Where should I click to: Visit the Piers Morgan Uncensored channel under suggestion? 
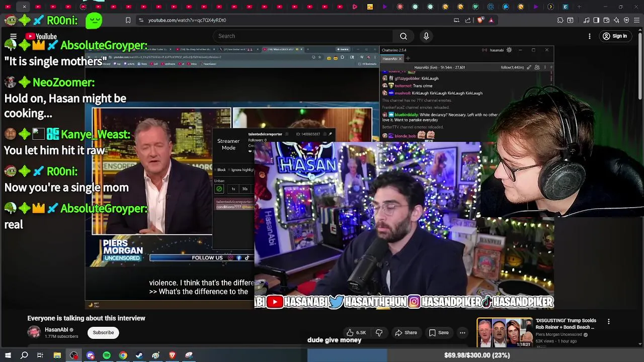coord(558,334)
